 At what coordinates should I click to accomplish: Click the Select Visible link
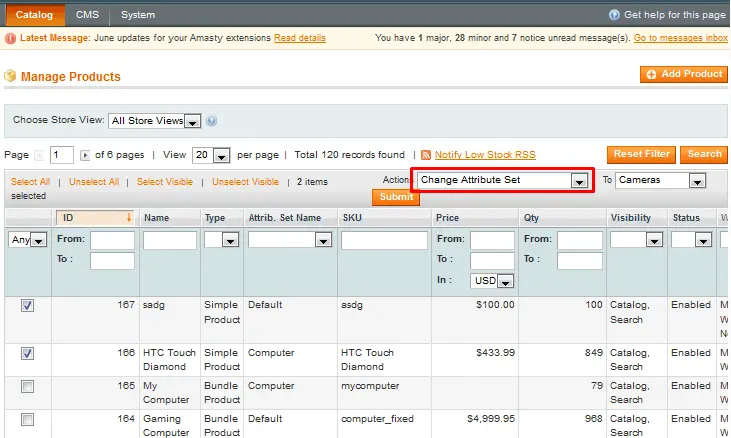point(165,182)
